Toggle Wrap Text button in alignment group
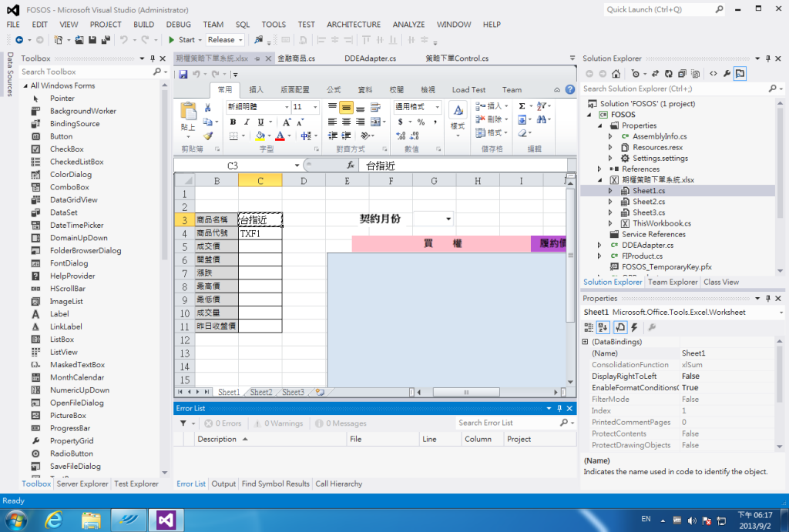 click(375, 107)
